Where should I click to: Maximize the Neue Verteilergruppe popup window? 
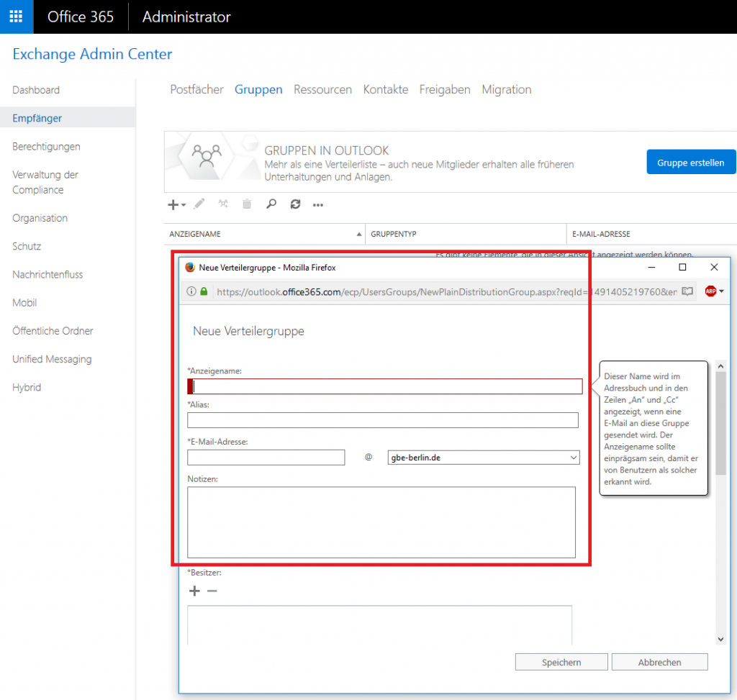(x=682, y=268)
